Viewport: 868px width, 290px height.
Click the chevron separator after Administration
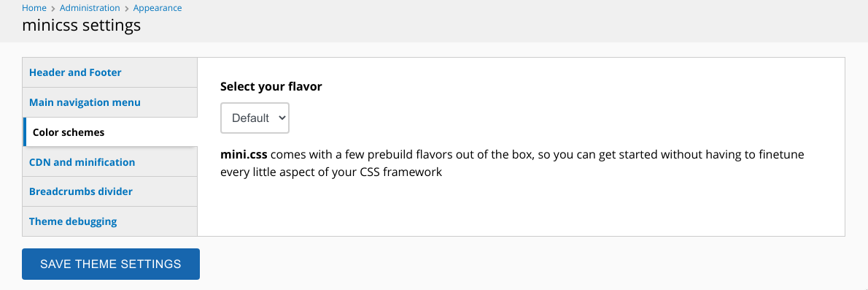[x=127, y=8]
